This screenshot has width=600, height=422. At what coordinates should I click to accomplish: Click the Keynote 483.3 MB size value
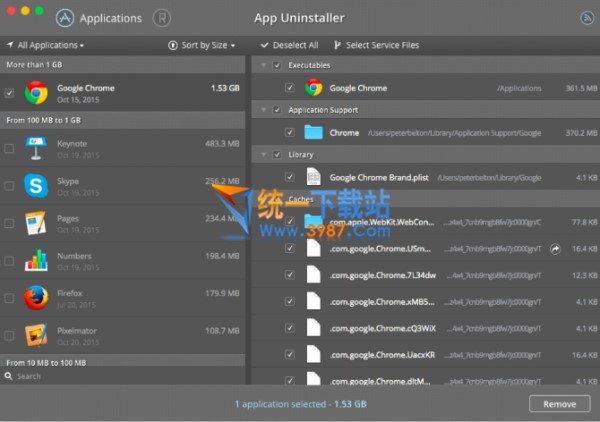pyautogui.click(x=222, y=144)
